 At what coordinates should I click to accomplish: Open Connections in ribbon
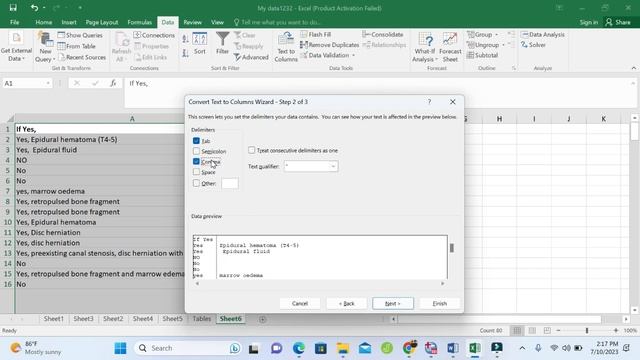point(154,35)
